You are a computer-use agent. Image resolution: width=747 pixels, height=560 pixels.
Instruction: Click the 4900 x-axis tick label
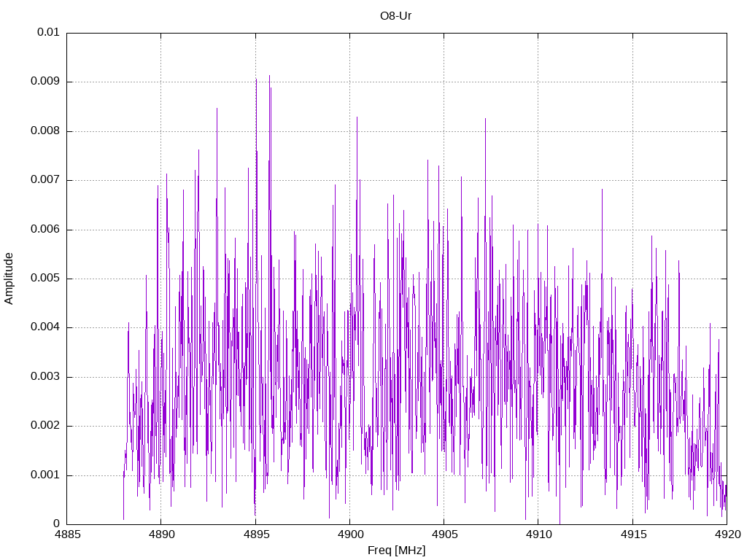coord(350,534)
